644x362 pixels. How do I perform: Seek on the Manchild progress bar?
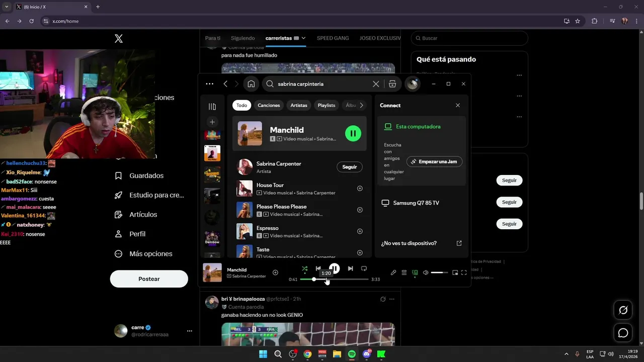[334, 279]
